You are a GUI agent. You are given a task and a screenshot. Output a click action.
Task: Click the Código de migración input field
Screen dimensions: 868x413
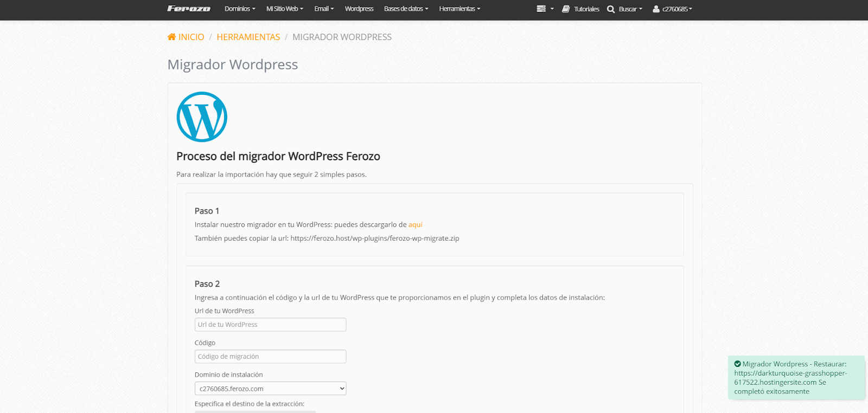pos(270,357)
